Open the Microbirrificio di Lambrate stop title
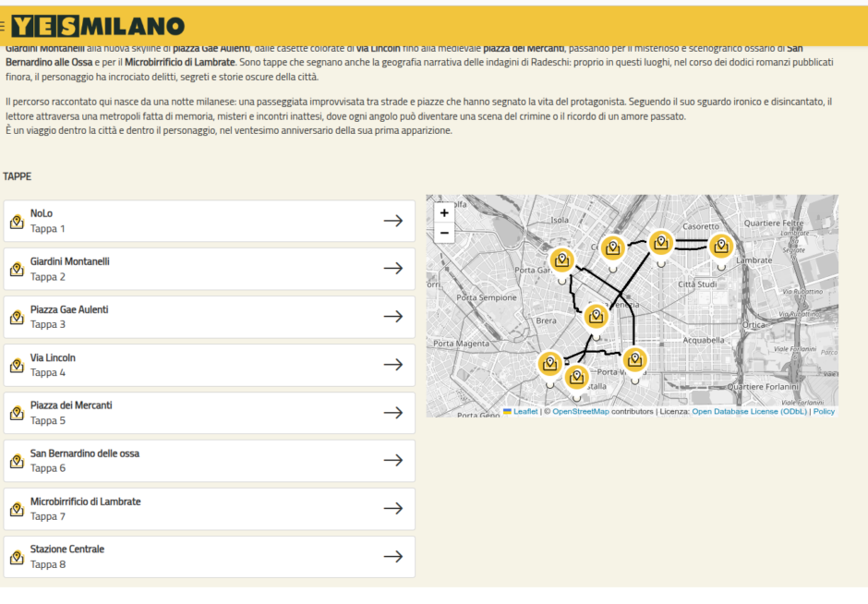The image size is (868, 604). point(86,501)
